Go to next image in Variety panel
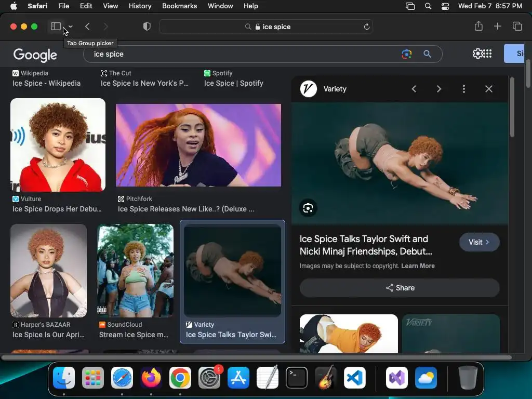 (439, 89)
